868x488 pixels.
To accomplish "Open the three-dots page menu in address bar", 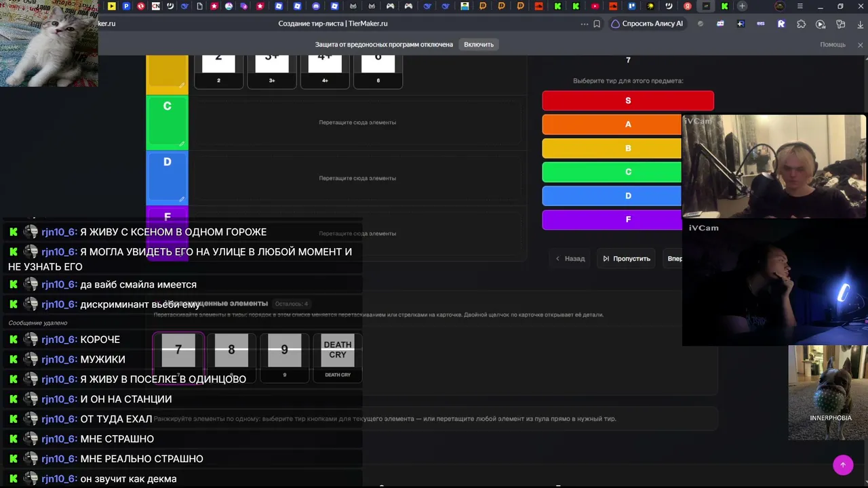I will coord(585,24).
